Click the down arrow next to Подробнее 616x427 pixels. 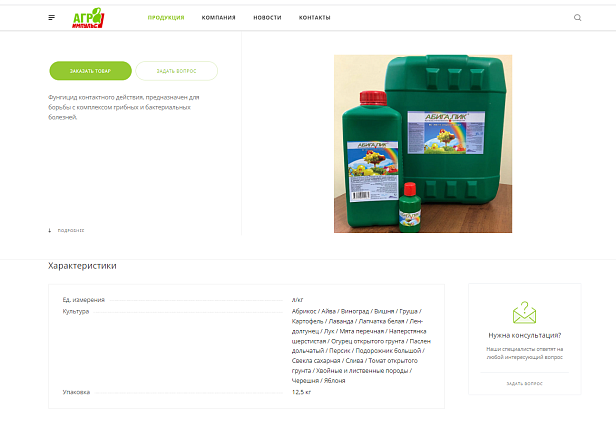click(50, 231)
